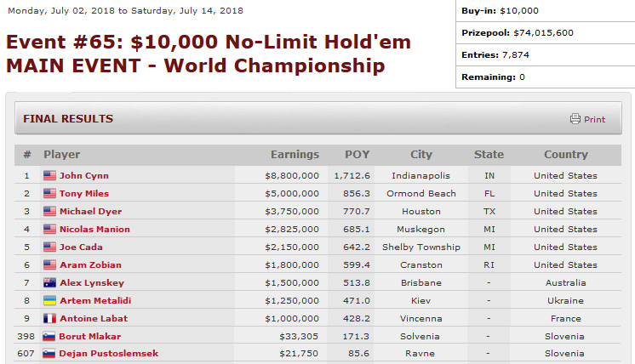Screen dimensions: 635x364
Task: Sort table by POY column header
Action: (358, 155)
